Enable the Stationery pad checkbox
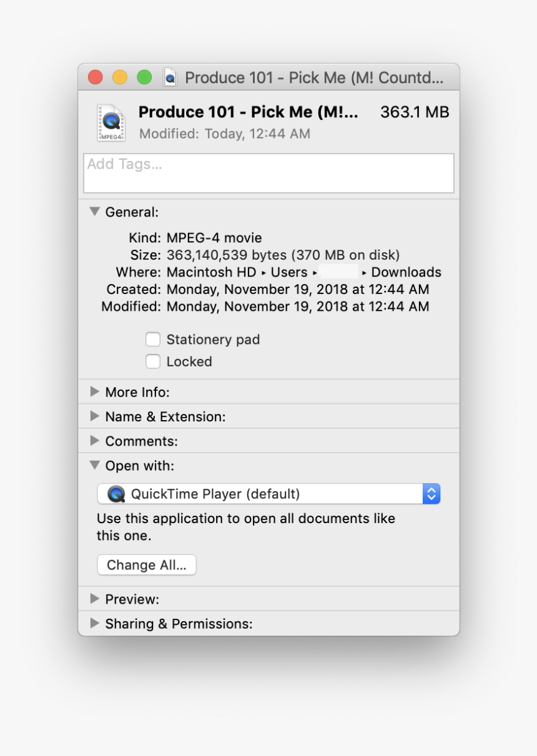Screen dimensions: 537x756 click(153, 339)
